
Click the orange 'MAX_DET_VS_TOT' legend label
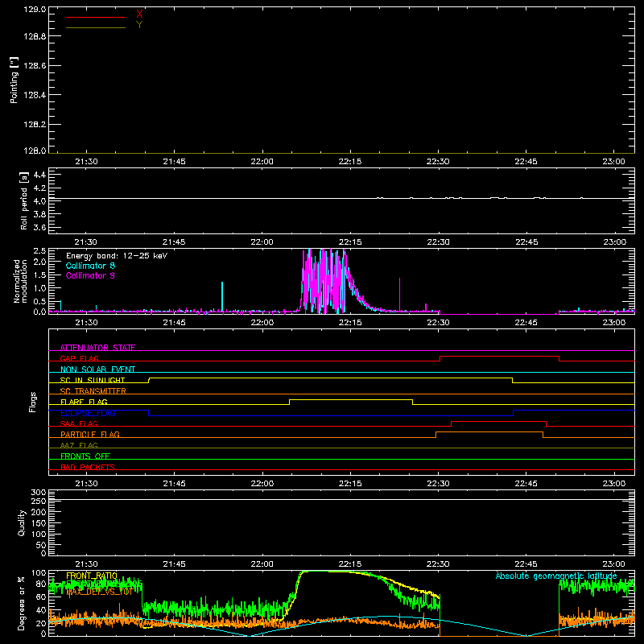pyautogui.click(x=99, y=592)
